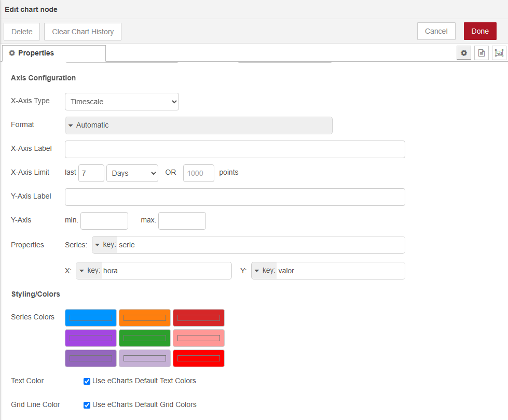Open the Days time unit dropdown
Viewport: 508px width, 420px height.
pyautogui.click(x=132, y=173)
